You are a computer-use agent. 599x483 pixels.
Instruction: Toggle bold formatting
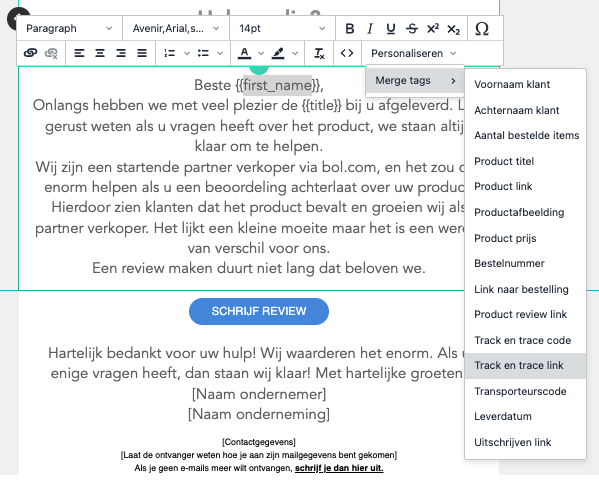click(x=349, y=29)
